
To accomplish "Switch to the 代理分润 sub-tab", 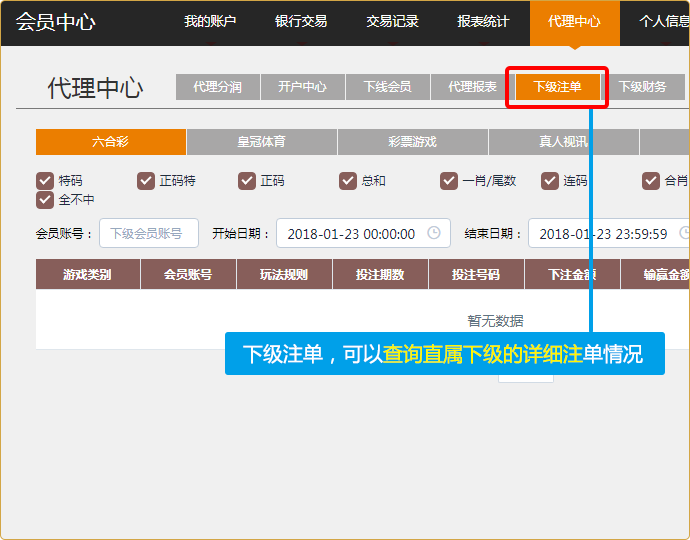I will tap(217, 87).
